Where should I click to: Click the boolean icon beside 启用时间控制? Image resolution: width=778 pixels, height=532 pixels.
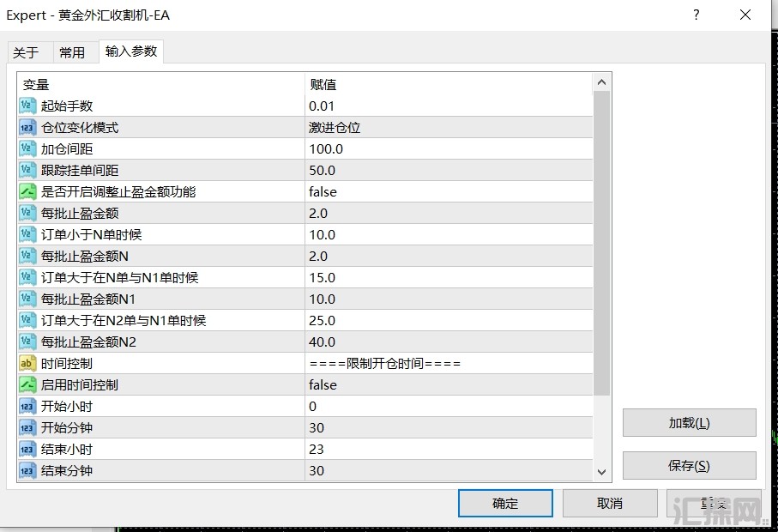(27, 384)
